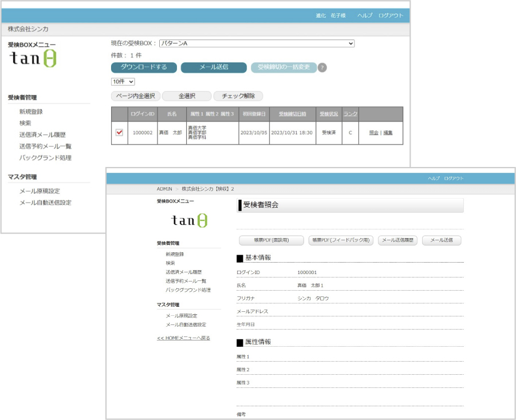Open 検索 in front window menu

coord(170,263)
